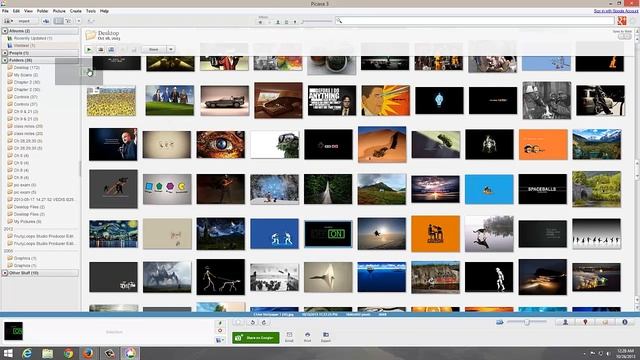Open the Share button dropdown arrow
Image resolution: width=640 pixels, height=360 pixels.
[171, 49]
